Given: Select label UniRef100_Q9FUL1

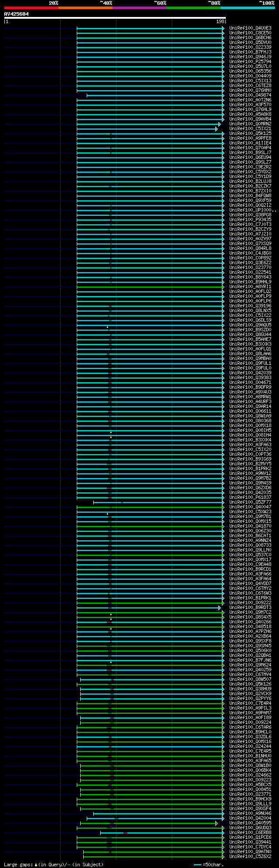Looking at the screenshot, I should [250, 363].
